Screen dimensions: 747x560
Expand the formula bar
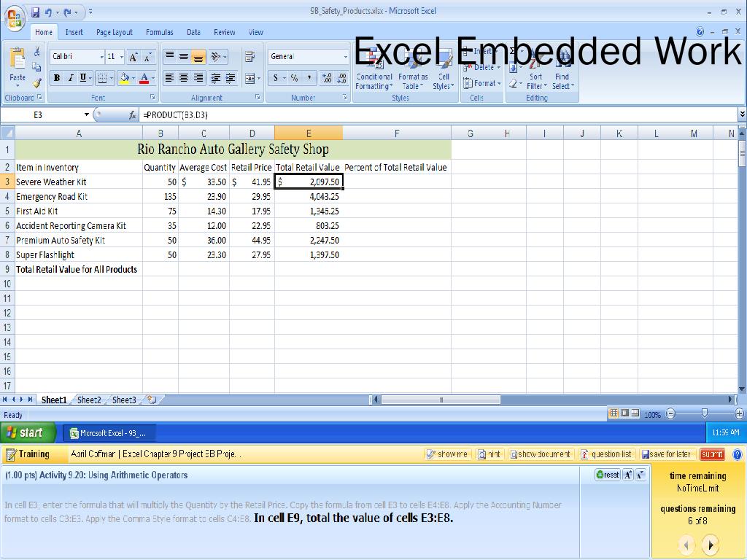pyautogui.click(x=742, y=114)
